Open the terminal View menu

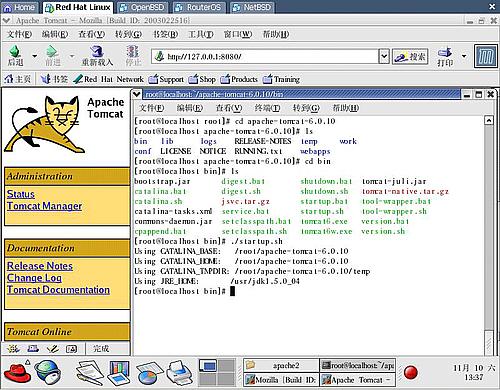pos(229,108)
